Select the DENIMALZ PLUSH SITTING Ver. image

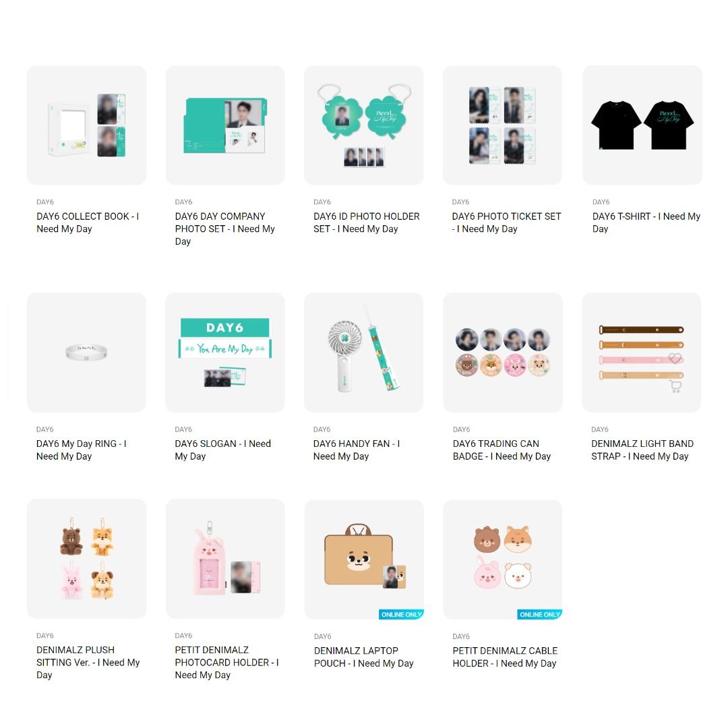pos(87,559)
